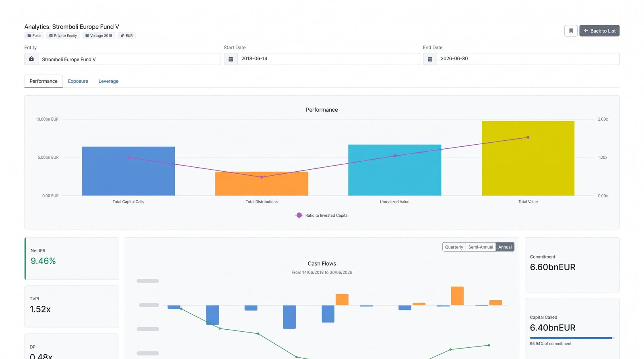Click the ratio line point on Total Distributions

point(262,177)
